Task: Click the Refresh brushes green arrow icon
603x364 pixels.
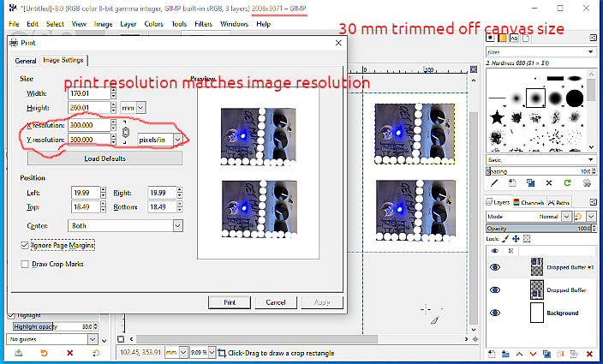Action: [x=568, y=183]
